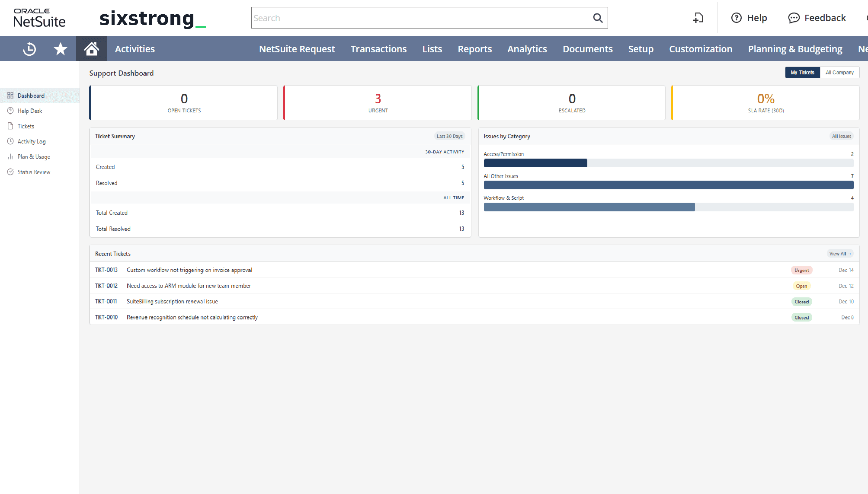Expand the View All recent tickets
Viewport: 868px width, 494px height.
pos(840,254)
